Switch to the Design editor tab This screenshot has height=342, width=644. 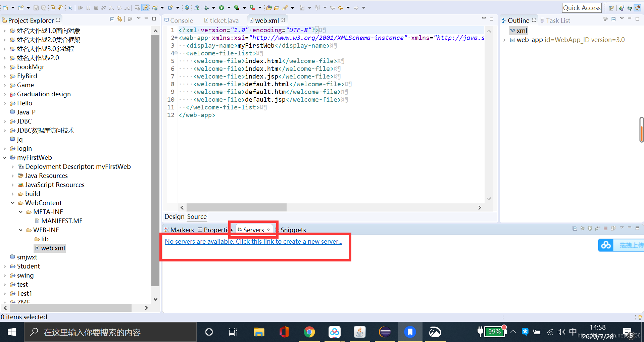[x=175, y=216]
